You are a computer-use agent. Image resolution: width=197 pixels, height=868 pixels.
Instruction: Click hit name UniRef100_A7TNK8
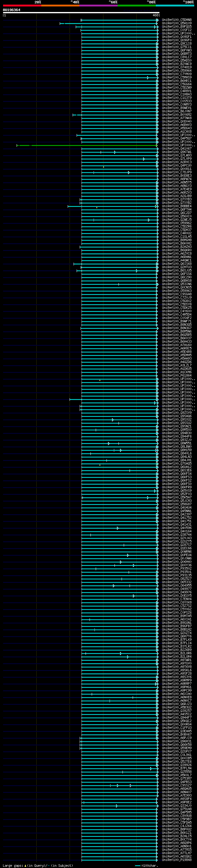pyautogui.click(x=177, y=118)
